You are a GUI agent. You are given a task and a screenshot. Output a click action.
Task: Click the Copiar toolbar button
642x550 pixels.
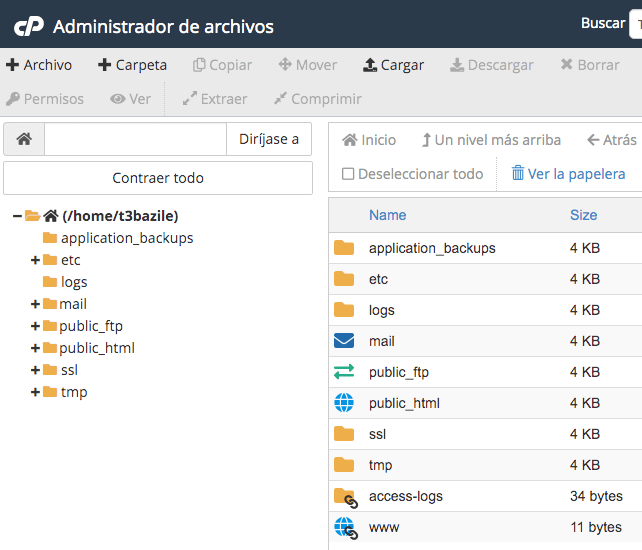[222, 65]
